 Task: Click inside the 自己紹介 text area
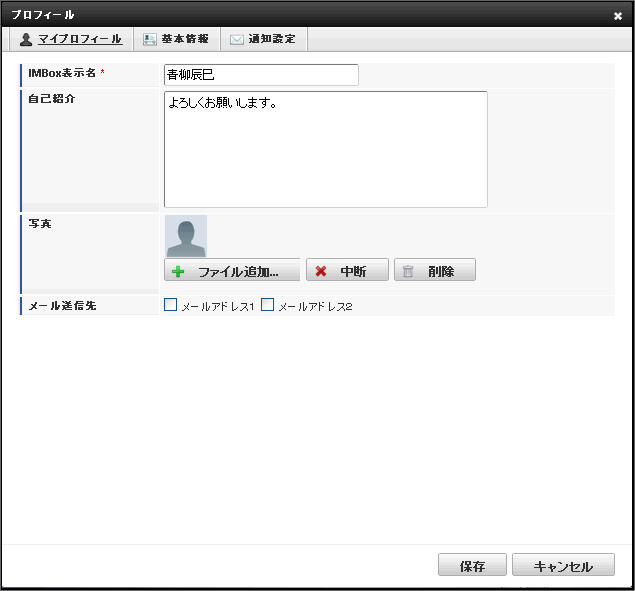(326, 149)
